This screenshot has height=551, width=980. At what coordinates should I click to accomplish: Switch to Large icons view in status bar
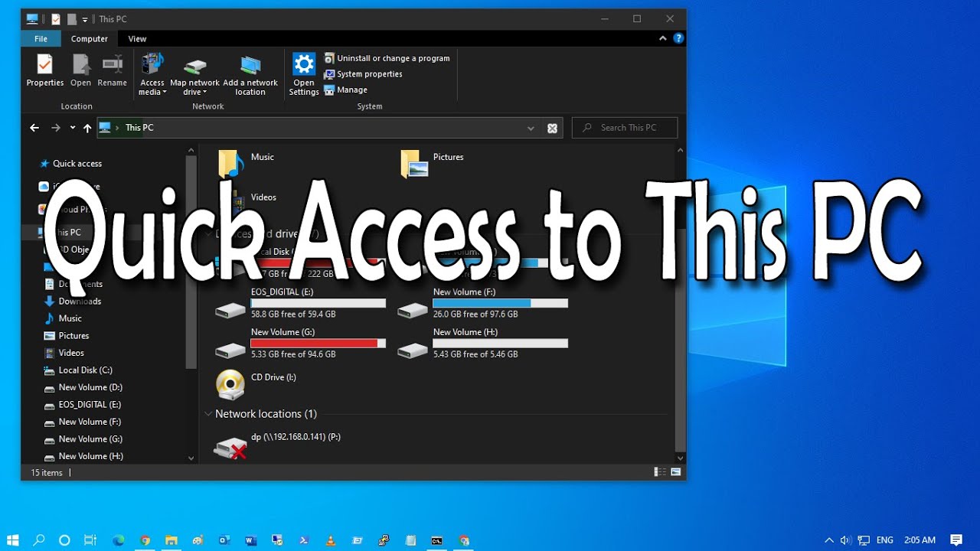[x=676, y=473]
